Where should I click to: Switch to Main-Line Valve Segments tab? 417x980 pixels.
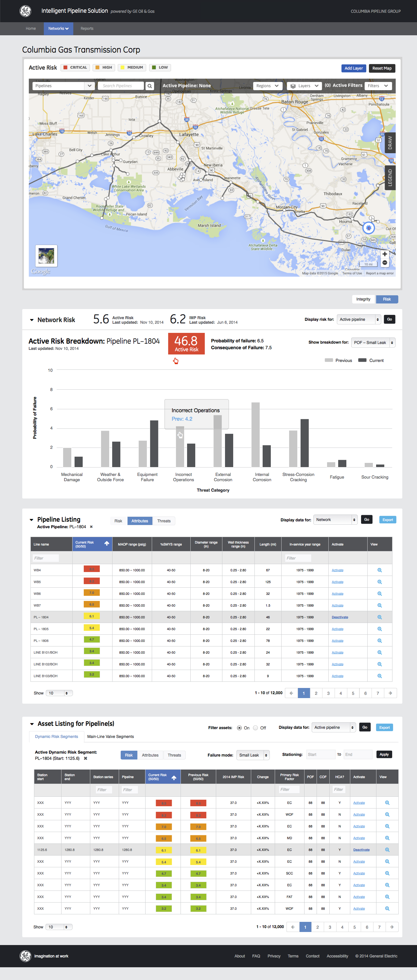tap(111, 737)
